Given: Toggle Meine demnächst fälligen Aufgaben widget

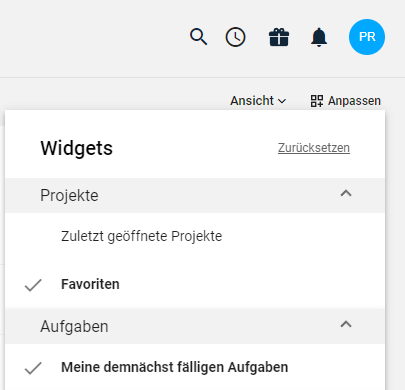Looking at the screenshot, I should coord(195,367).
